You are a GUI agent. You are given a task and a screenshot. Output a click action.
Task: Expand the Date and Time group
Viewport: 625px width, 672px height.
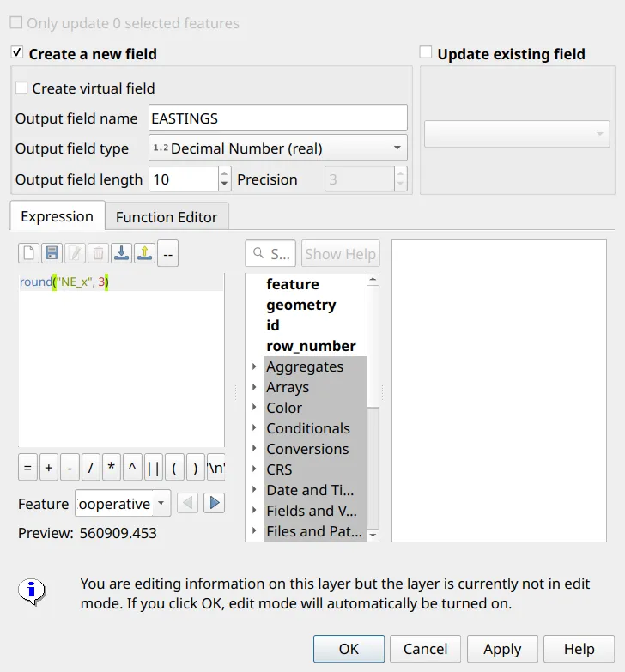click(x=254, y=489)
